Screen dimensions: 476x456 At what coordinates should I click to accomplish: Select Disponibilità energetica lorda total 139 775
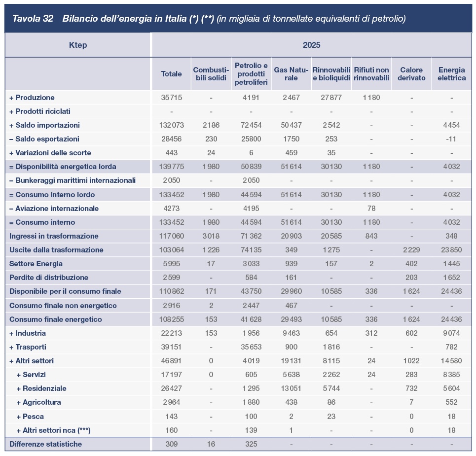click(x=171, y=167)
